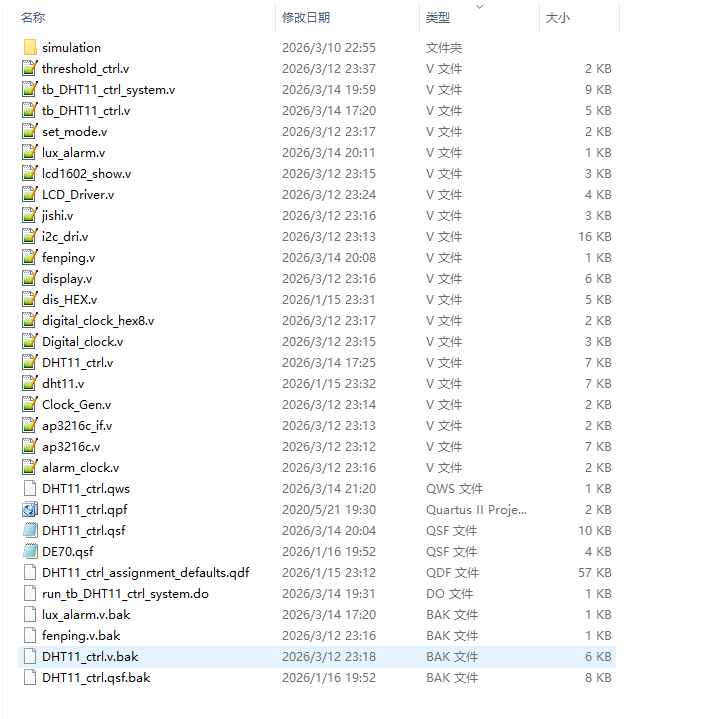Click the tb_DHT11_ctrl_system.v file icon
This screenshot has width=707, height=719.
pyautogui.click(x=30, y=89)
